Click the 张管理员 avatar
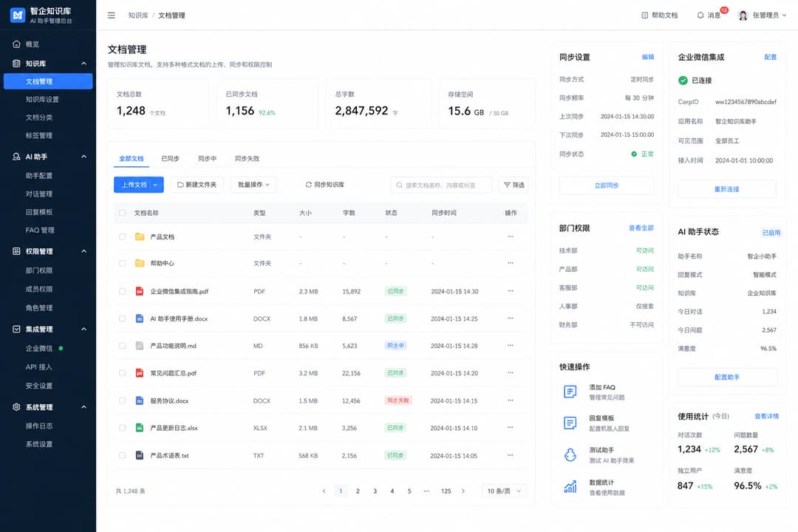The height and width of the screenshot is (532, 798). pos(743,16)
